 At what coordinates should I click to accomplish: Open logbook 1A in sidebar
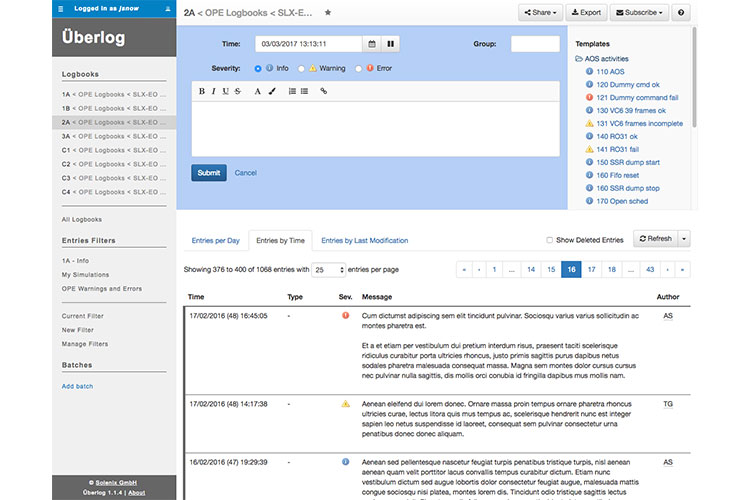point(114,94)
